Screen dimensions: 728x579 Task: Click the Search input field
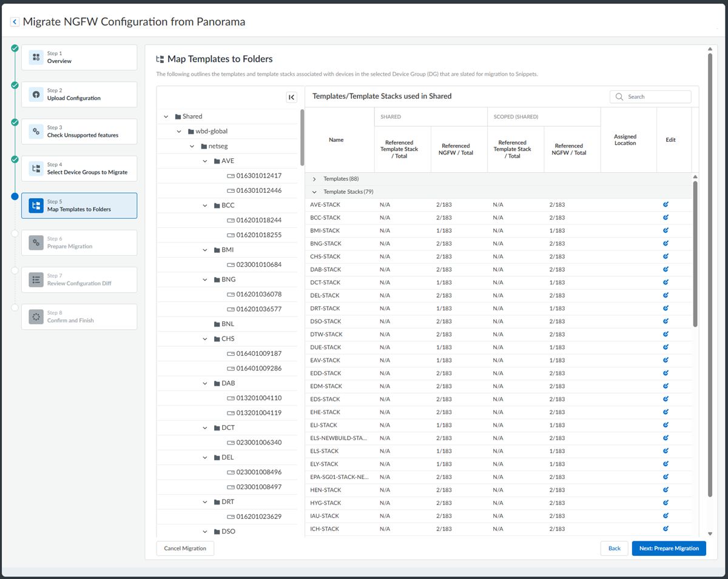coord(655,97)
